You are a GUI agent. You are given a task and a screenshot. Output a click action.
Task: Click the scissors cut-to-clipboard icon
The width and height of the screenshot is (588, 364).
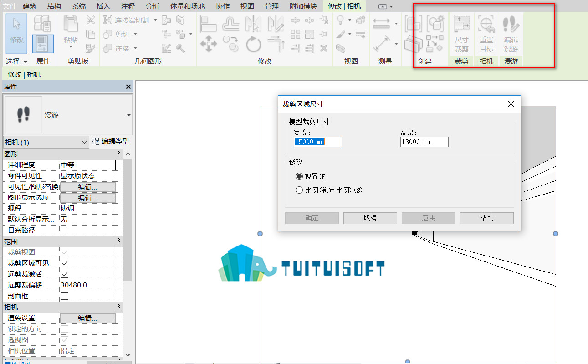[91, 20]
